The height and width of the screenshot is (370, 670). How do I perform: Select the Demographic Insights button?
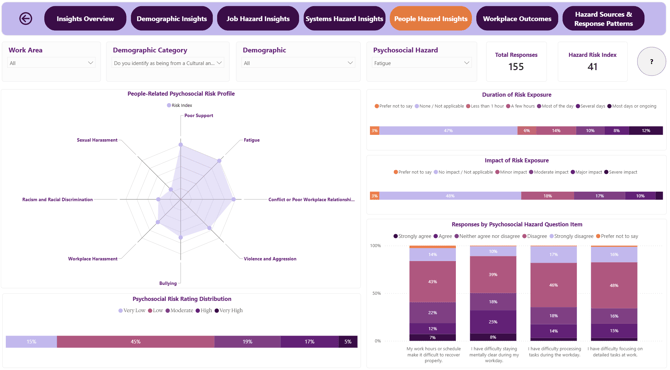click(x=171, y=18)
